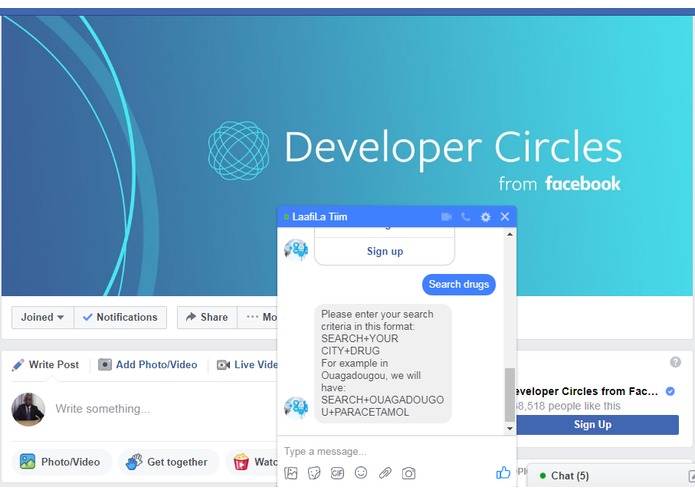695x494 pixels.
Task: Select the Add Photo/Video tab
Action: [148, 365]
